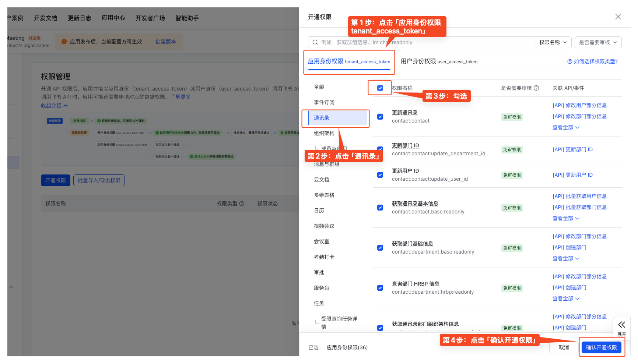Open the [API] 更新用户 ID link
This screenshot has height=364, width=638.
pos(573,175)
